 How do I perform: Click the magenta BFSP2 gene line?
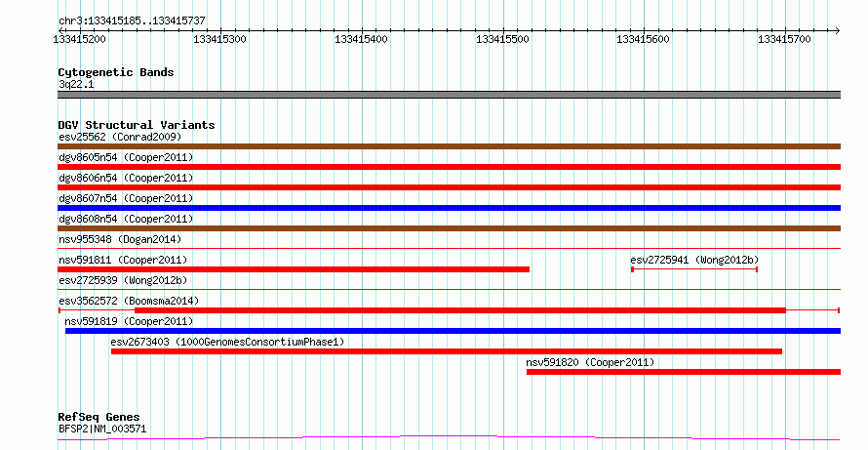point(449,438)
